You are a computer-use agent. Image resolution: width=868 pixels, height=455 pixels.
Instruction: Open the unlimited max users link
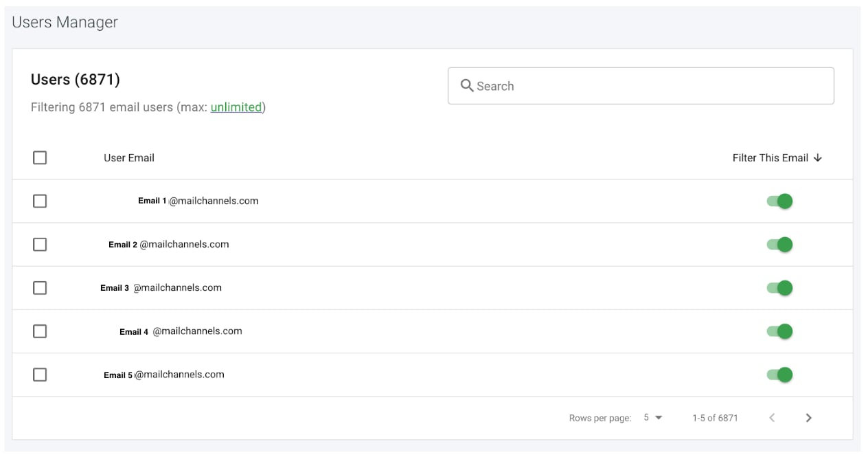[x=236, y=107]
